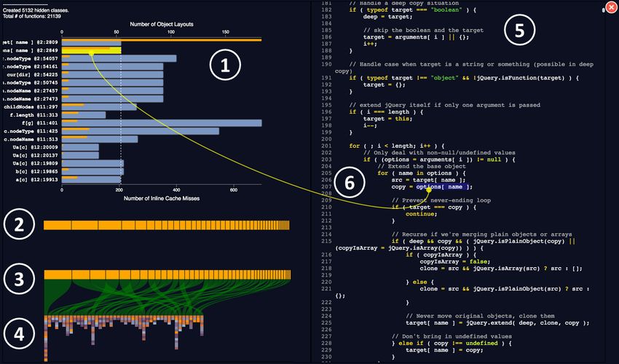Click the bar for .nodeType @2:54161

(x=112, y=67)
